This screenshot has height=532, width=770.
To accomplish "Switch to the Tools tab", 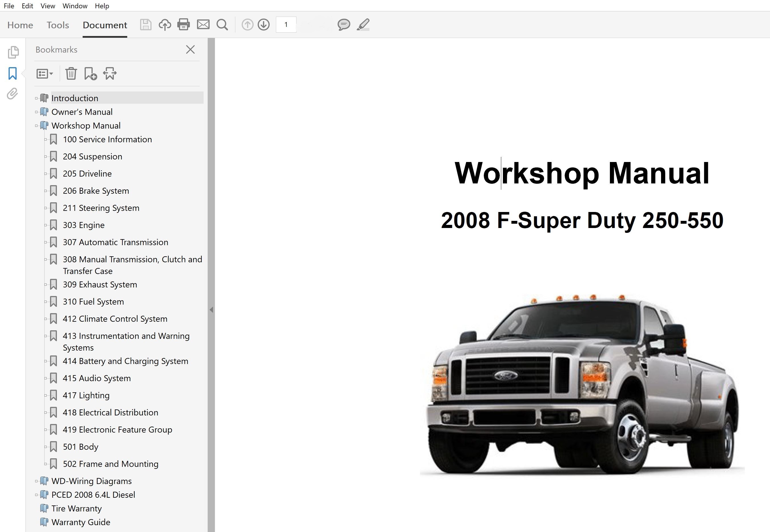I will [x=58, y=25].
